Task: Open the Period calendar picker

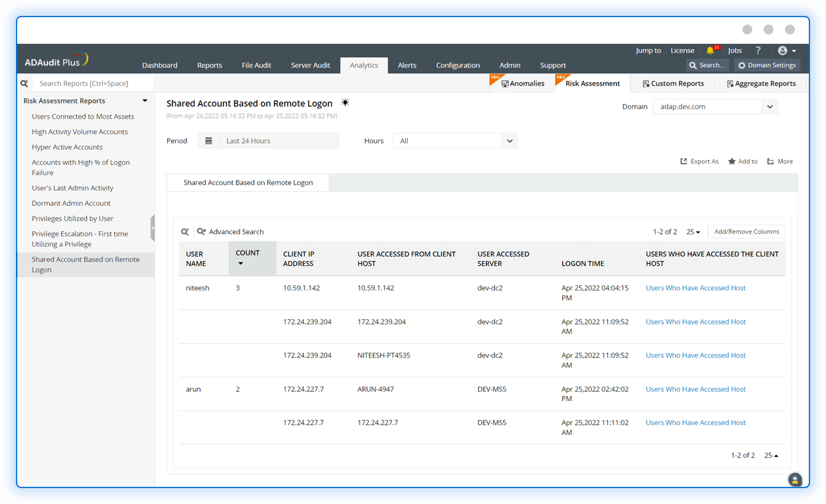Action: click(209, 140)
